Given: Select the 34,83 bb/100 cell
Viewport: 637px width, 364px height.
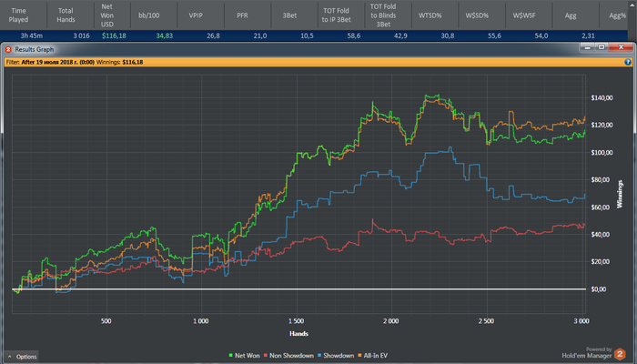Looking at the screenshot, I should pyautogui.click(x=165, y=35).
